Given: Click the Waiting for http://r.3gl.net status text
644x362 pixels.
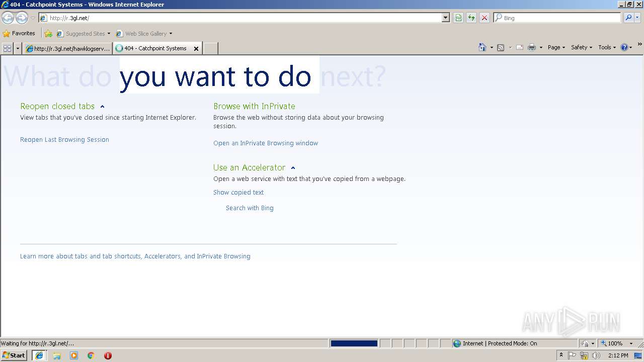Looking at the screenshot, I should [38, 343].
